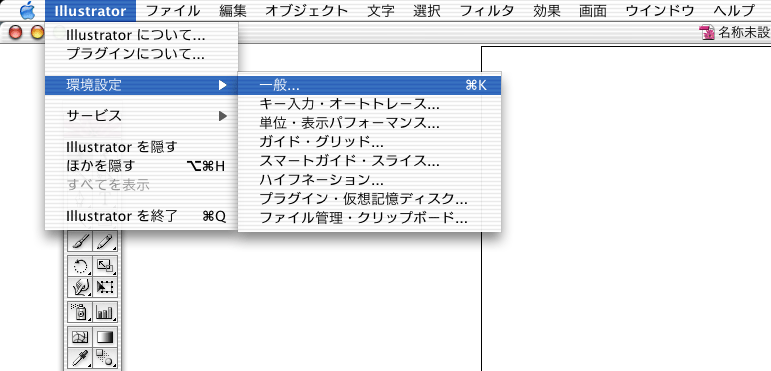Quit via Illustrator を終了
771x371 pixels.
tap(142, 216)
